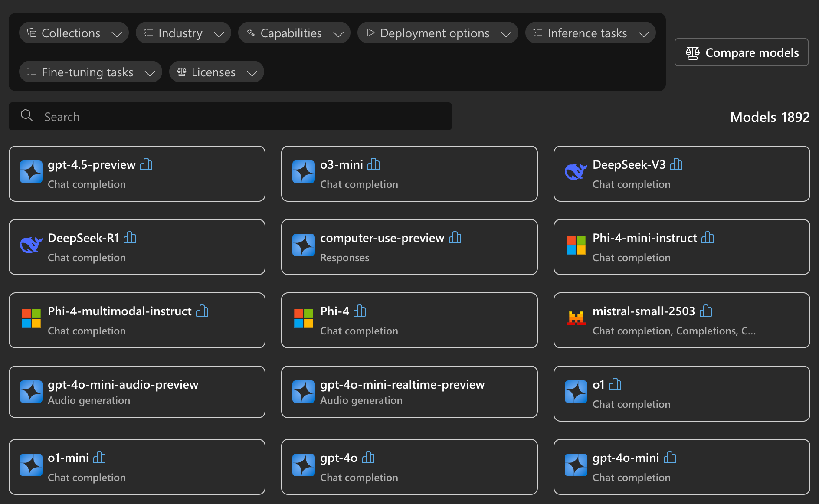This screenshot has width=819, height=504.
Task: Click the Azure OpenAI logo on the o1 card
Action: [x=576, y=392]
